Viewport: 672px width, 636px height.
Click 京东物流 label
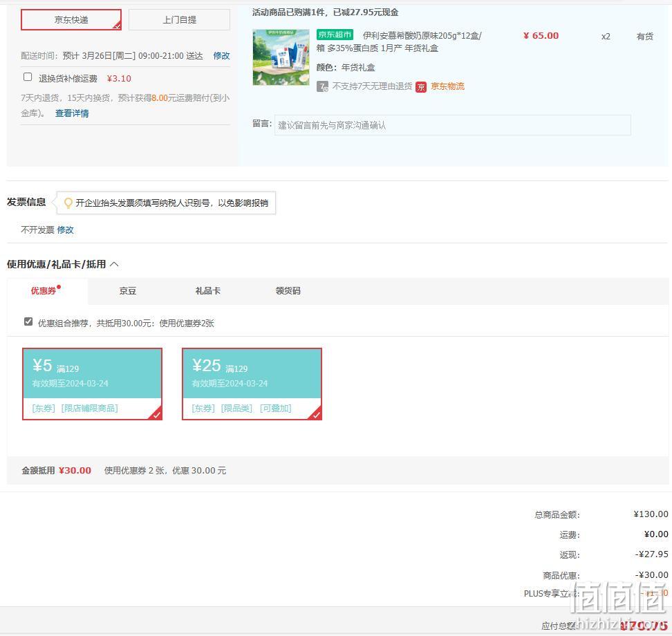pos(447,86)
